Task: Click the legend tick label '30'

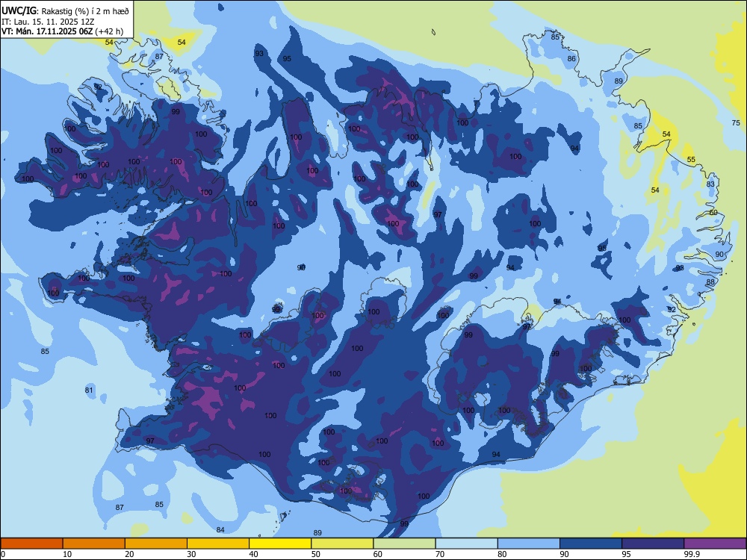Action: 191,554
